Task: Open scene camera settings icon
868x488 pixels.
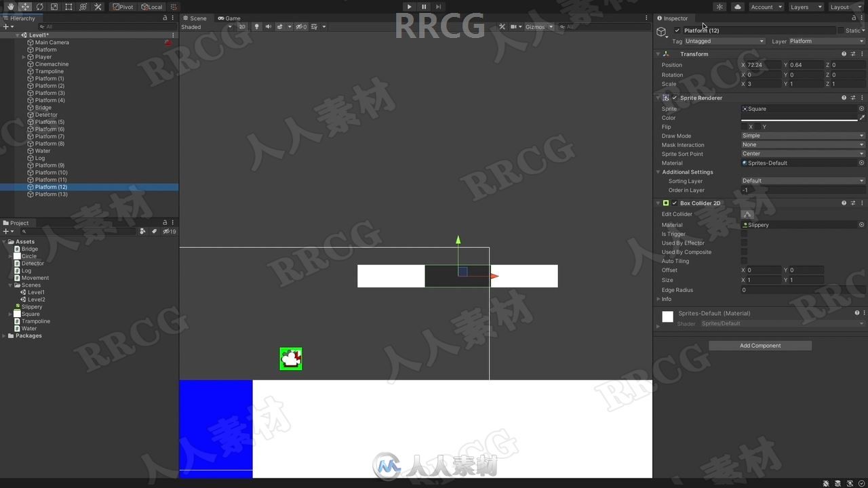Action: click(x=513, y=26)
